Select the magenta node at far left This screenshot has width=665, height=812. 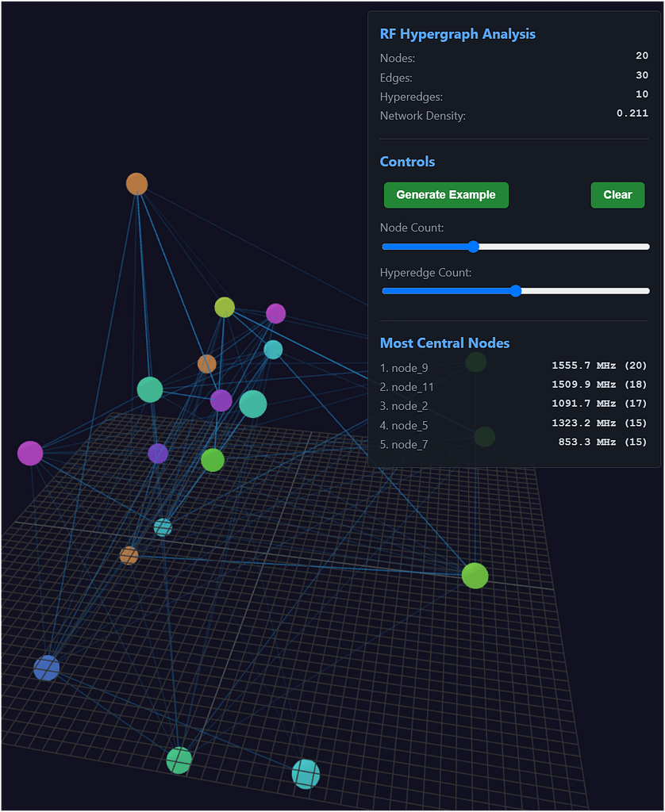pyautogui.click(x=30, y=454)
